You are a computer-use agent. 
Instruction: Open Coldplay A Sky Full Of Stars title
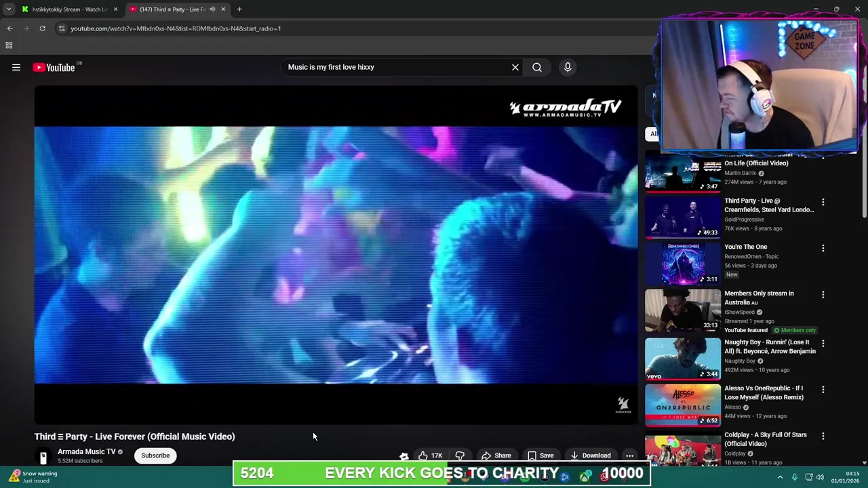coord(765,439)
